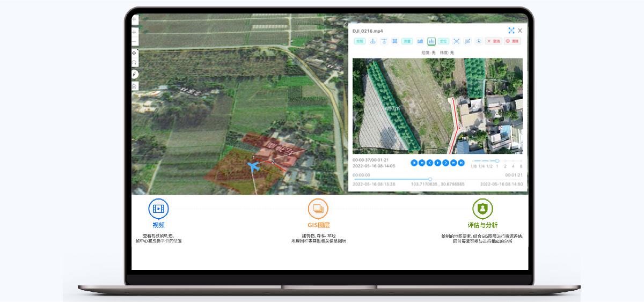Set playback speed to 2
This screenshot has height=302, width=644.
(505, 166)
